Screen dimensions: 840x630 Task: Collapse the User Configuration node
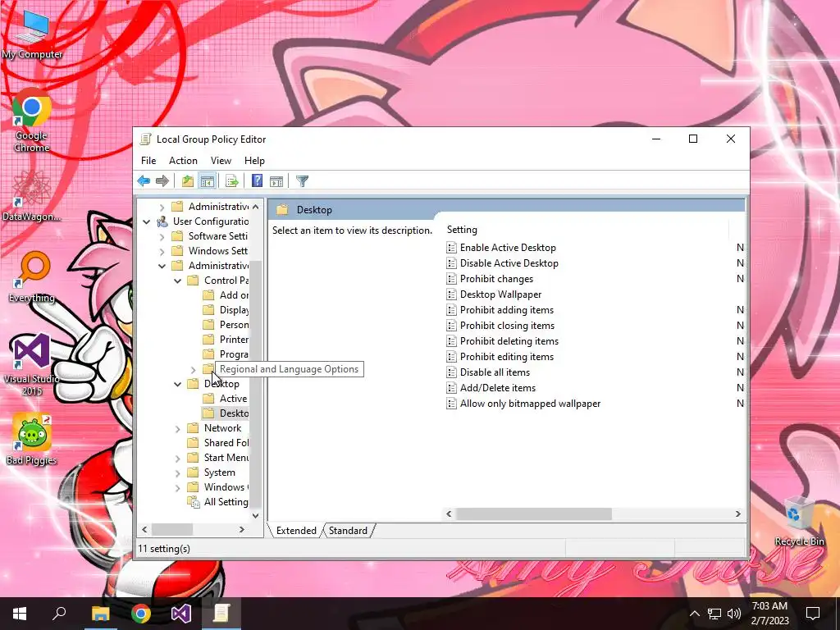[x=146, y=221]
